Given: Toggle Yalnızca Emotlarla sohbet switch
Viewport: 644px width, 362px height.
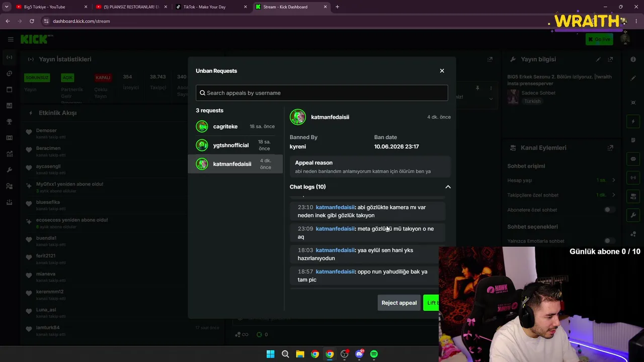Looking at the screenshot, I should point(609,241).
